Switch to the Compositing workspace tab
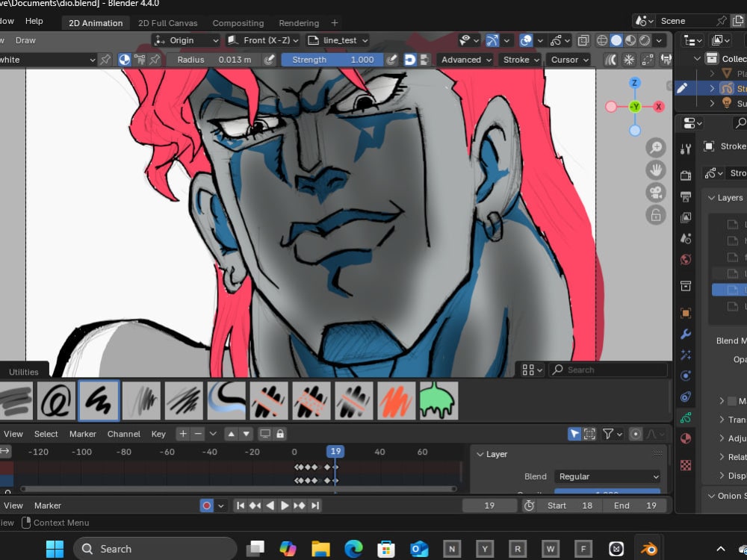This screenshot has height=560, width=747. (x=238, y=23)
